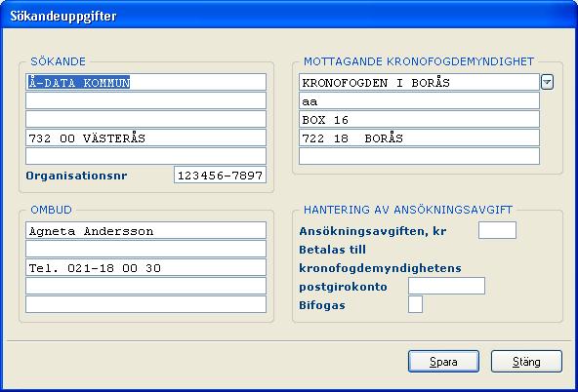The width and height of the screenshot is (578, 392).
Task: Select the KRONOFOGDEN I BORÅS combo box
Action: click(x=419, y=82)
